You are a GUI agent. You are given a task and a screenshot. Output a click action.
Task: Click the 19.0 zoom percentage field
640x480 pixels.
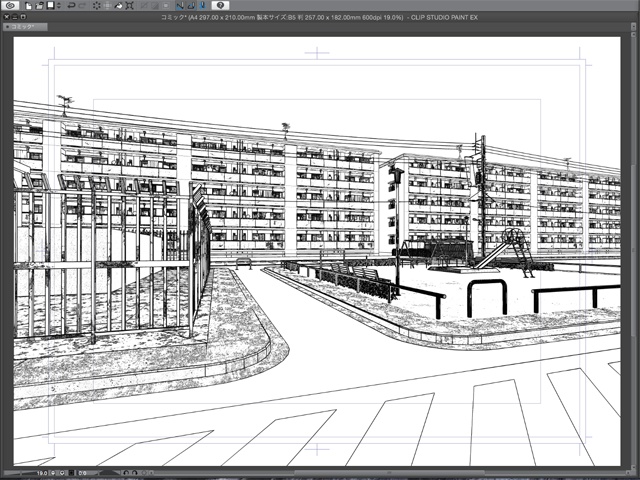pos(42,473)
